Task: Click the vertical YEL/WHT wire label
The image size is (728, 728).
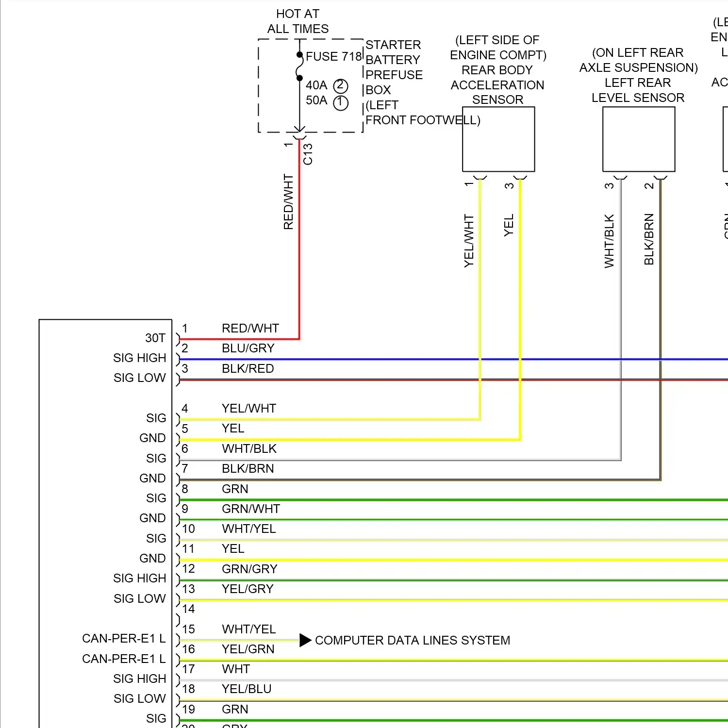Action: pyautogui.click(x=469, y=241)
